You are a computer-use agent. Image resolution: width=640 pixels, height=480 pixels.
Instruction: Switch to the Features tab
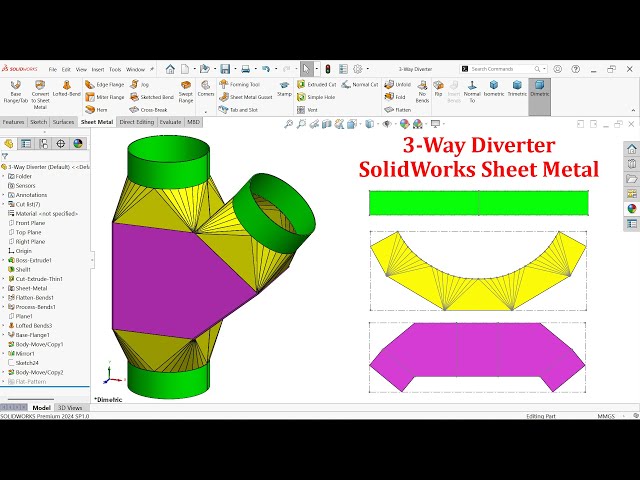13,122
